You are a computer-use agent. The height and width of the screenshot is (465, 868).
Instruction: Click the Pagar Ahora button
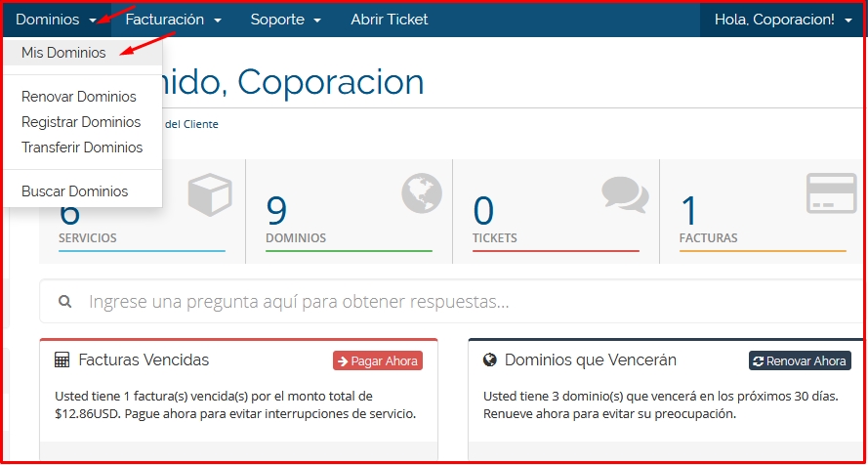(378, 360)
